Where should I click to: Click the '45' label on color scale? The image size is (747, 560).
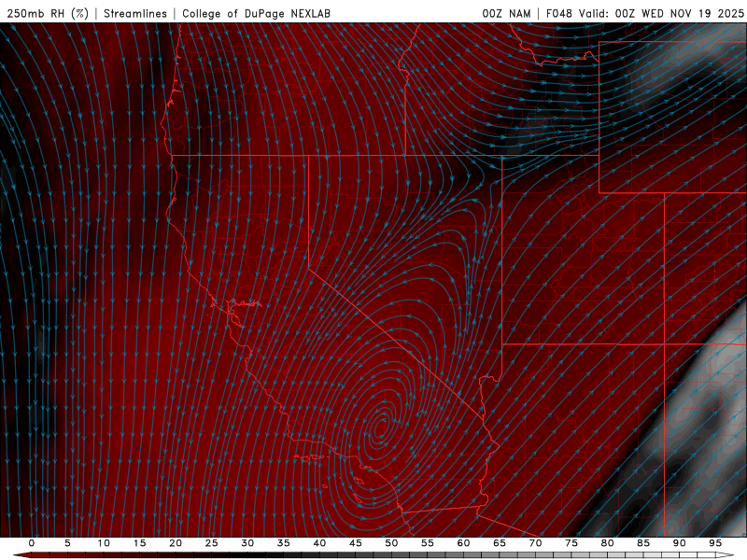(x=356, y=543)
